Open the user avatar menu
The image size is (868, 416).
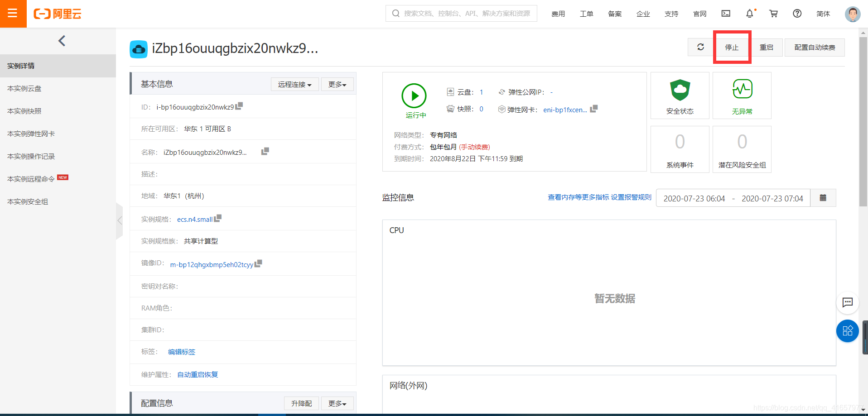click(x=853, y=14)
